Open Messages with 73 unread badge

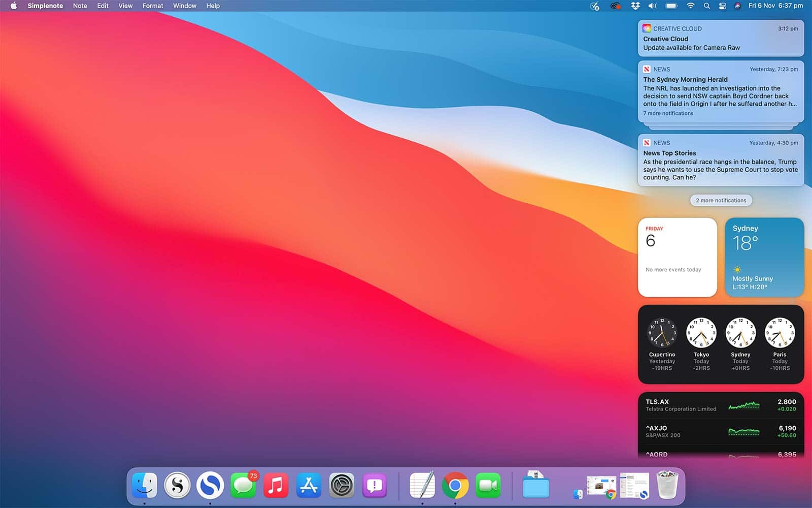[243, 485]
